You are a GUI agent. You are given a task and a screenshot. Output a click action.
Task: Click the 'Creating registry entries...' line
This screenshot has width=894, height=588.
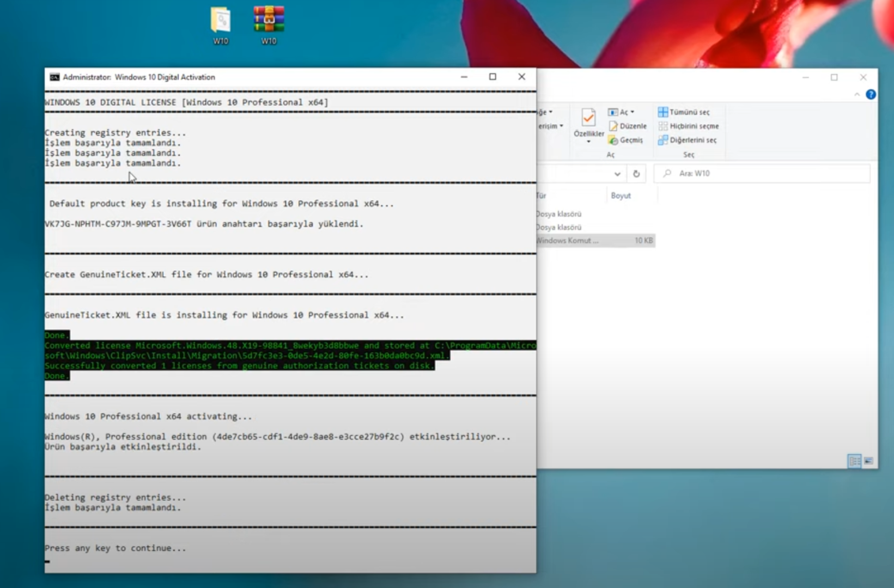[115, 133]
